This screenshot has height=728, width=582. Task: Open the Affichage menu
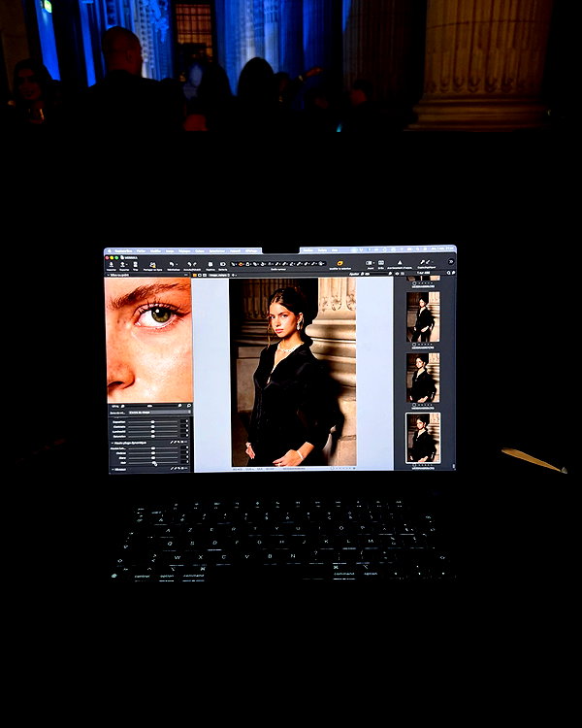251,251
